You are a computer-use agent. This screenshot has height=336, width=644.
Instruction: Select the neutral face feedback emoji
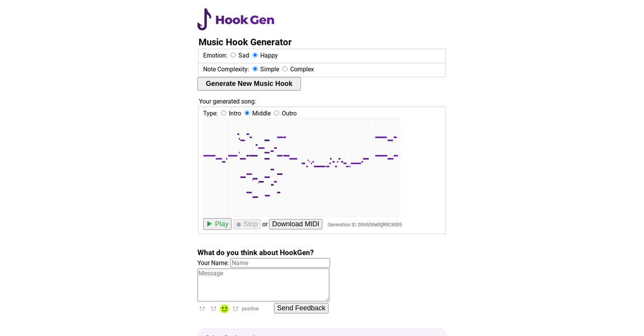[213, 309]
